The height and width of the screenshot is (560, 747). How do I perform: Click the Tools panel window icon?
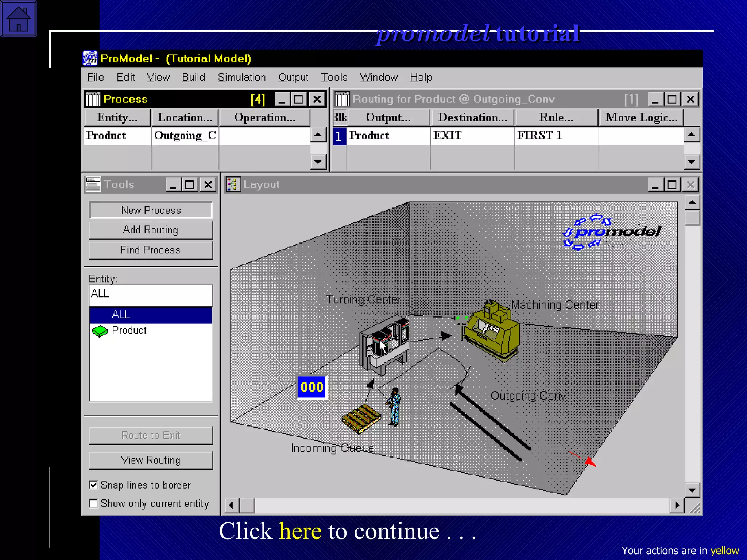pos(93,184)
